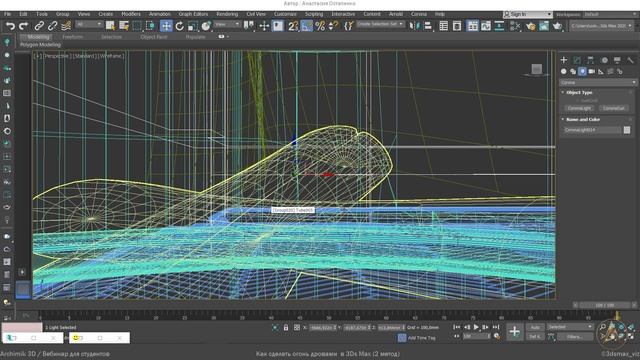Screen dimensions: 640x360
Task: Open the Create Selection Set dropdown
Action: pos(380,24)
